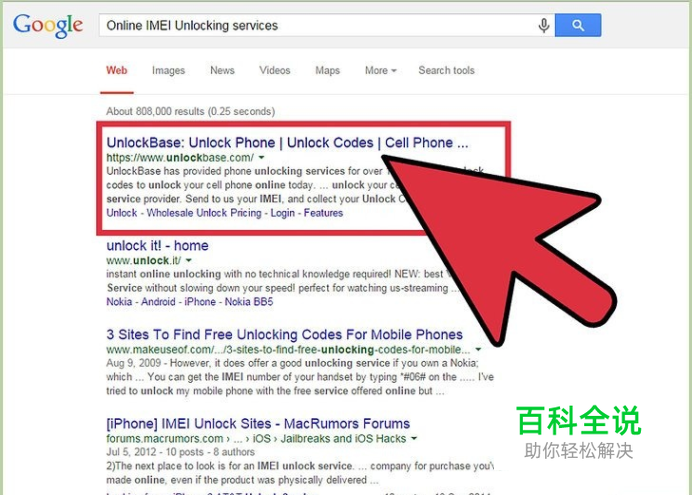Expand the makeuseof.com result arrow

[x=478, y=349]
